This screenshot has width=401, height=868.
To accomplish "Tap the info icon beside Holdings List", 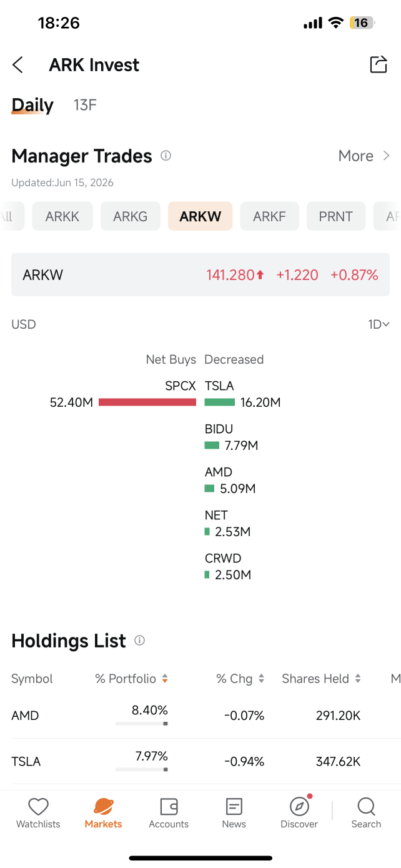I will (x=140, y=641).
